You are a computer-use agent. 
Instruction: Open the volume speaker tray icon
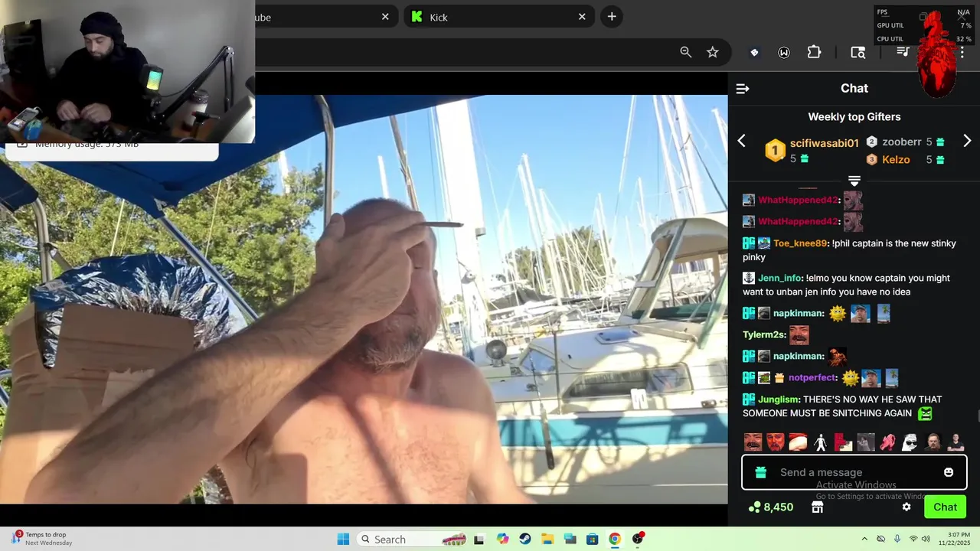(x=926, y=539)
